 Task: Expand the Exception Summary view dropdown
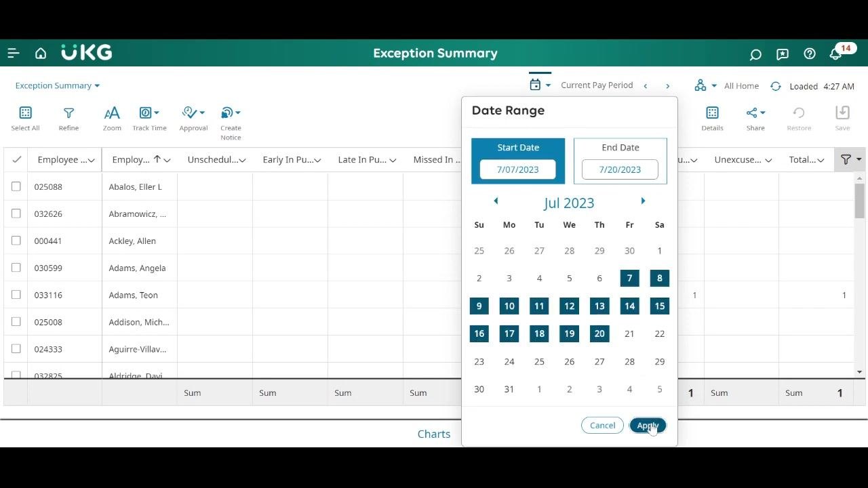(58, 85)
